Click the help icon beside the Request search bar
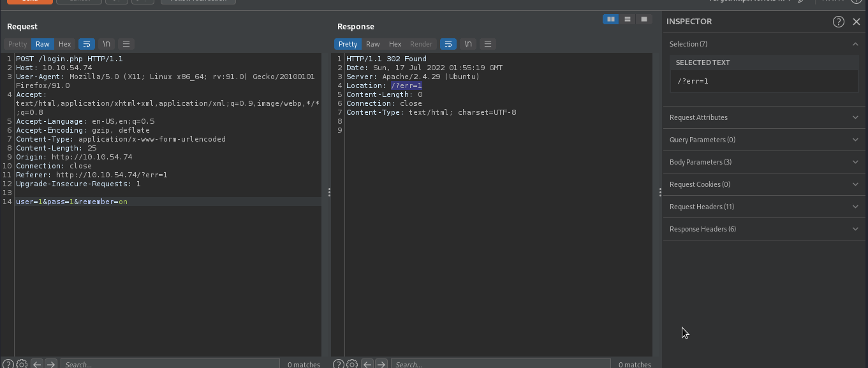 8,364
